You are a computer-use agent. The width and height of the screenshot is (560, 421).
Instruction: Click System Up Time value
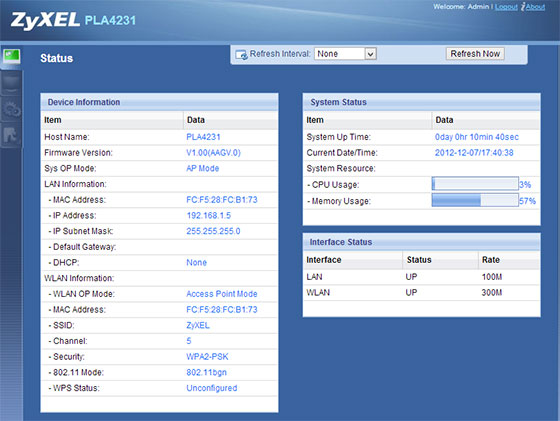[476, 137]
